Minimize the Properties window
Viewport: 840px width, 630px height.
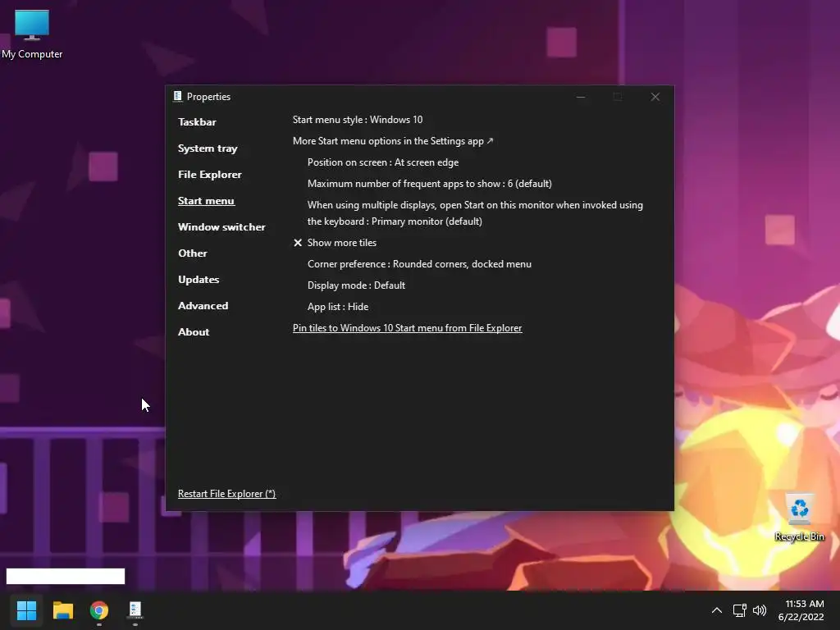pos(581,97)
